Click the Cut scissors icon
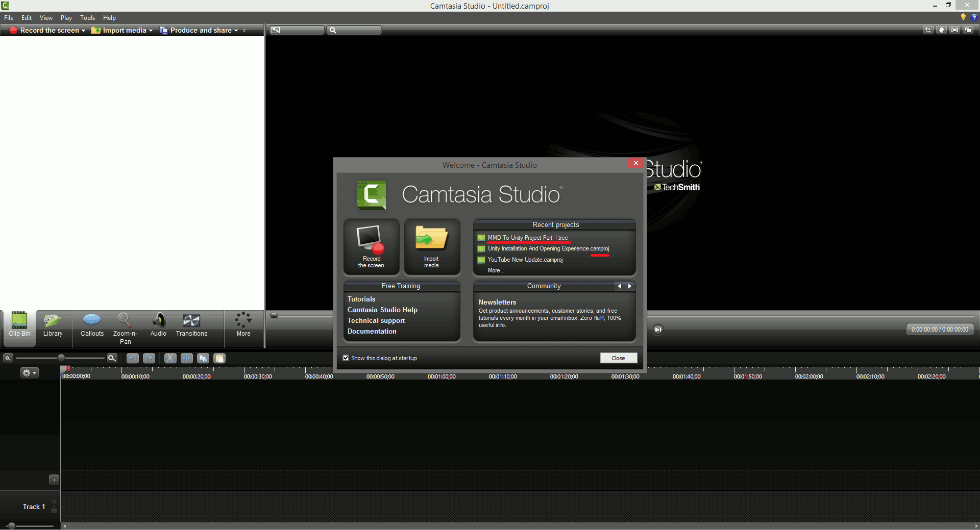 click(170, 358)
